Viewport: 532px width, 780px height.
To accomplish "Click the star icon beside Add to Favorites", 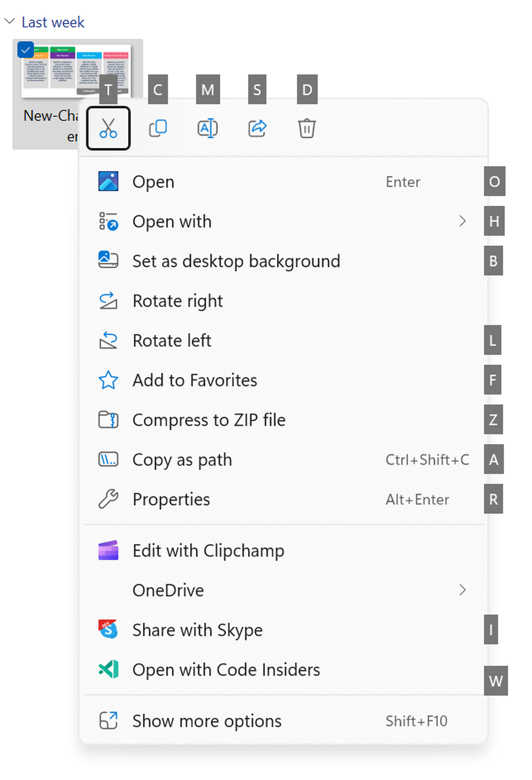I will point(108,380).
